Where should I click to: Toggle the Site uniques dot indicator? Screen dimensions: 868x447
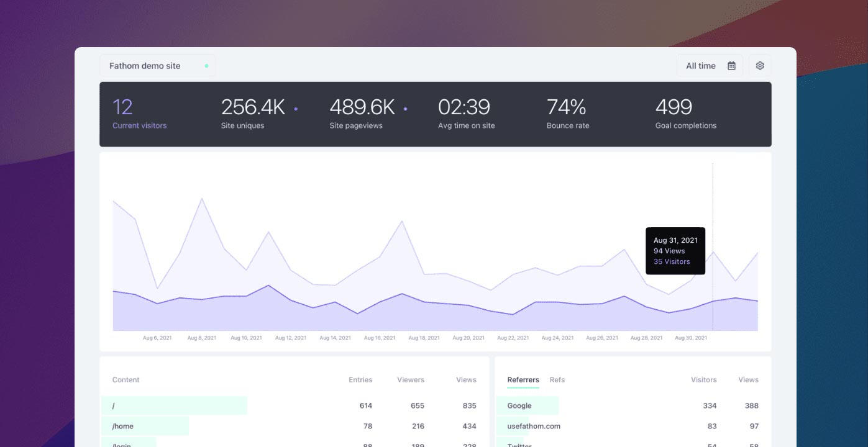[296, 109]
